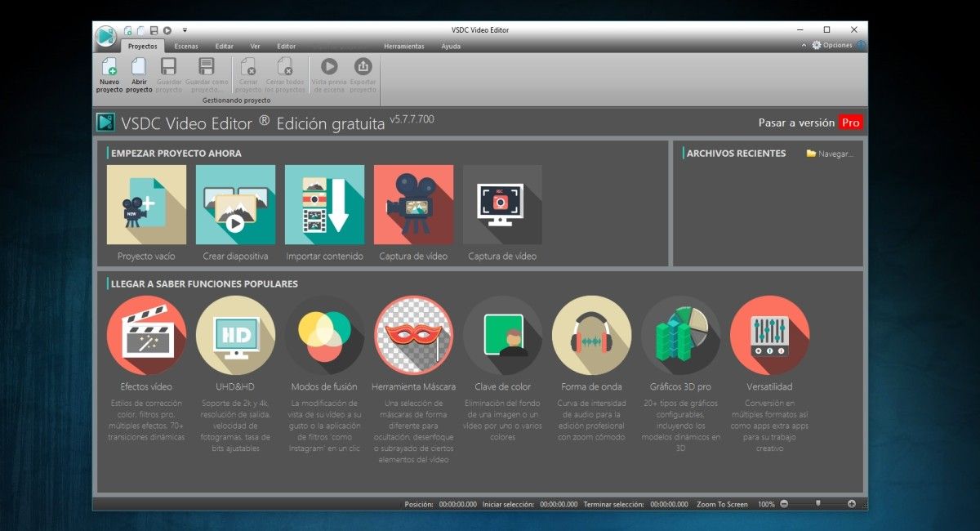This screenshot has height=531, width=980.
Task: Choose the Importar contenido tile
Action: click(324, 205)
